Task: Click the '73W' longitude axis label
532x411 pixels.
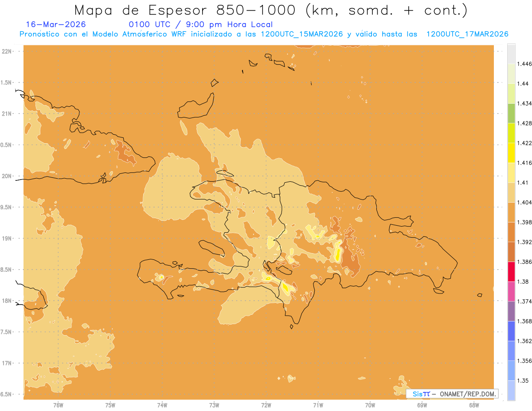Action: tap(214, 405)
